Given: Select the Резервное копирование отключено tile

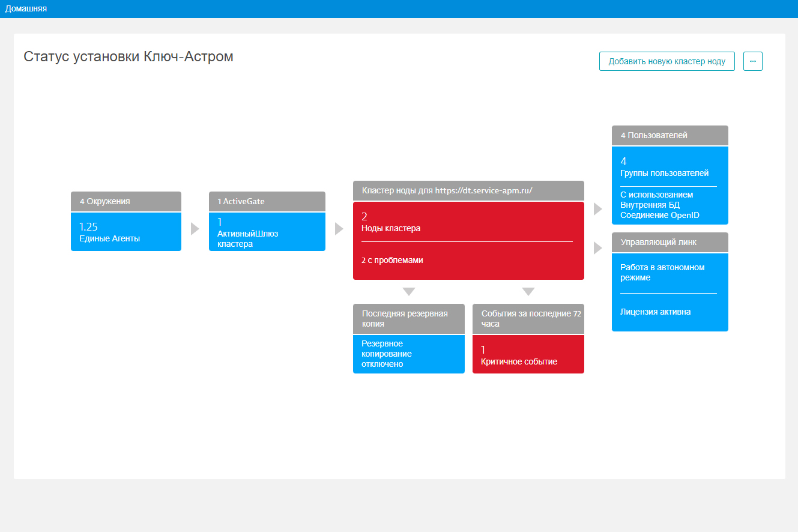Looking at the screenshot, I should click(x=408, y=354).
